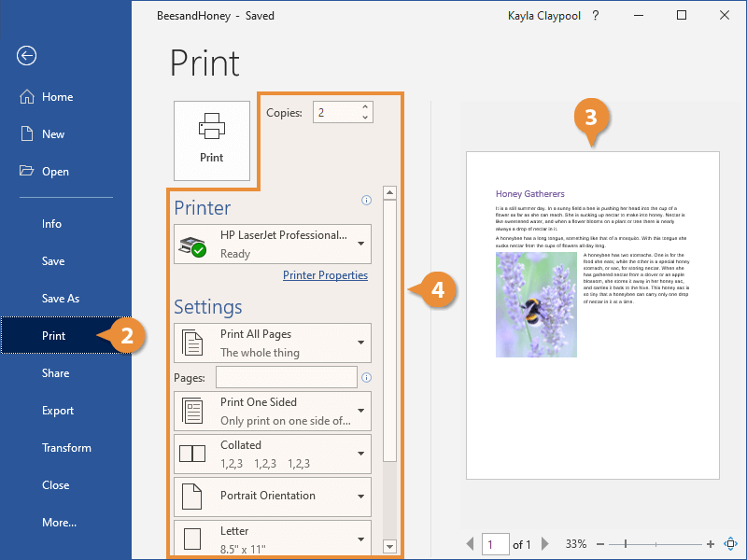Click the zoom out minus icon
The width and height of the screenshot is (747, 560).
599,543
